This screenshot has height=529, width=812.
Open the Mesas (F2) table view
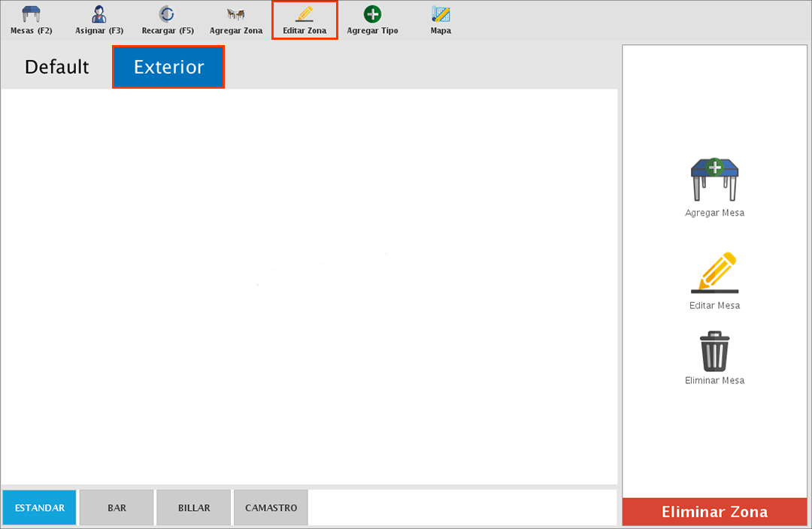[x=31, y=15]
